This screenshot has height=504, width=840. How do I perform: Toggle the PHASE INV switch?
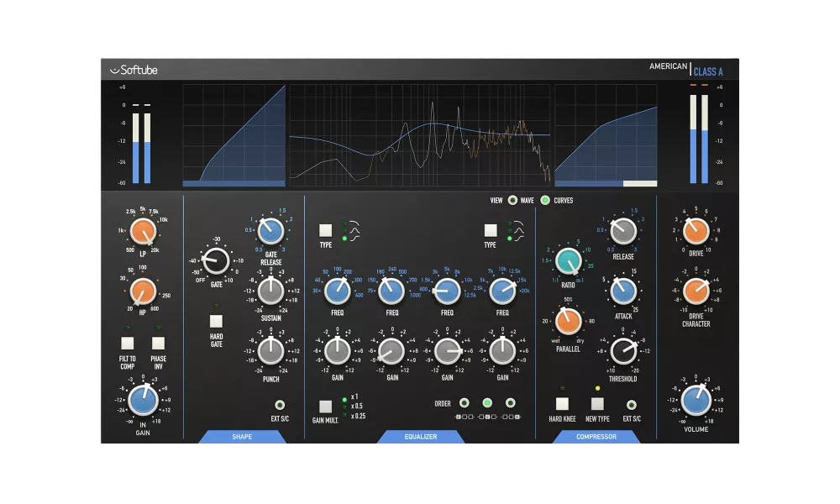click(x=160, y=344)
